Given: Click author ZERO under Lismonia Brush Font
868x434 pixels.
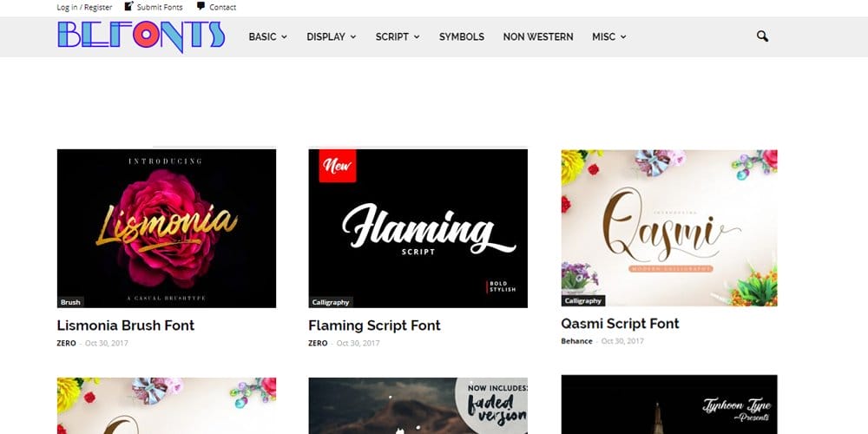Looking at the screenshot, I should [x=67, y=343].
